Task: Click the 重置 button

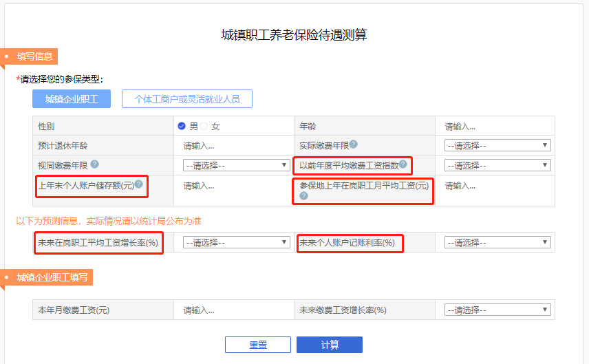Action: 258,345
